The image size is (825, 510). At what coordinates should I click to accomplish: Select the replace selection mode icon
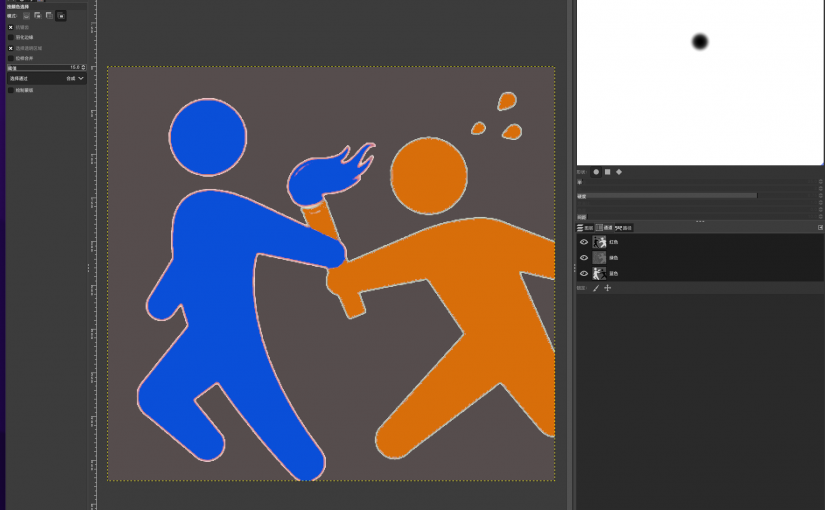(x=26, y=16)
